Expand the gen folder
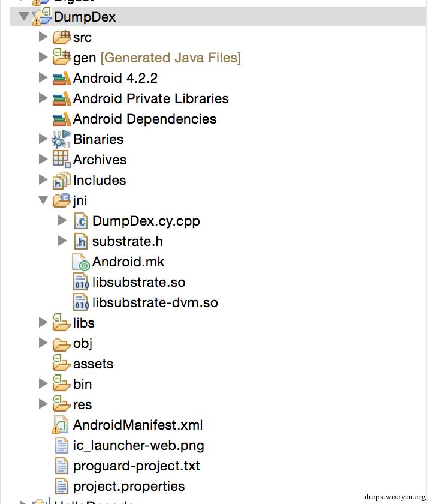Viewport: 428px width, 504px height. pos(43,58)
